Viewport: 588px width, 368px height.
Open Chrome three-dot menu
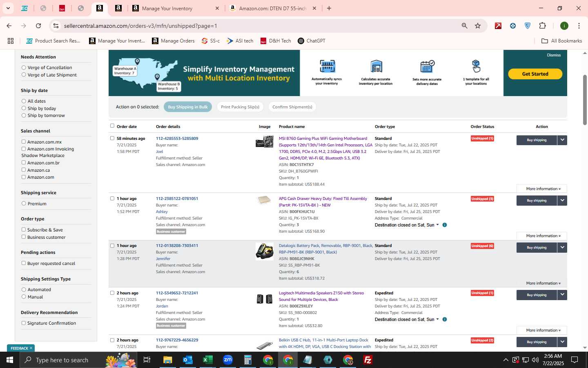pos(579,26)
